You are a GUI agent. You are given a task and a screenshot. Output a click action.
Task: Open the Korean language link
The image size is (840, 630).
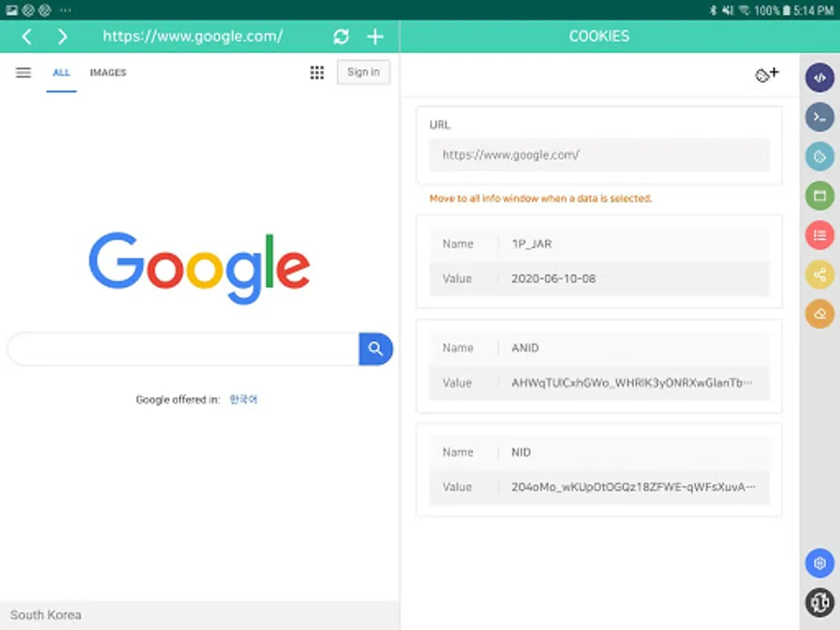[244, 399]
